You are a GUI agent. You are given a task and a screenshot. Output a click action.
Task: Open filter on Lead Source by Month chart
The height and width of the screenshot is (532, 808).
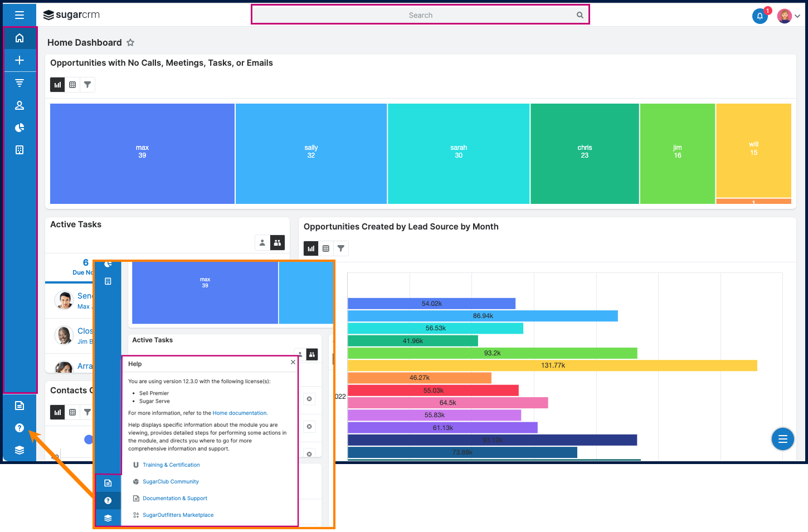(341, 248)
